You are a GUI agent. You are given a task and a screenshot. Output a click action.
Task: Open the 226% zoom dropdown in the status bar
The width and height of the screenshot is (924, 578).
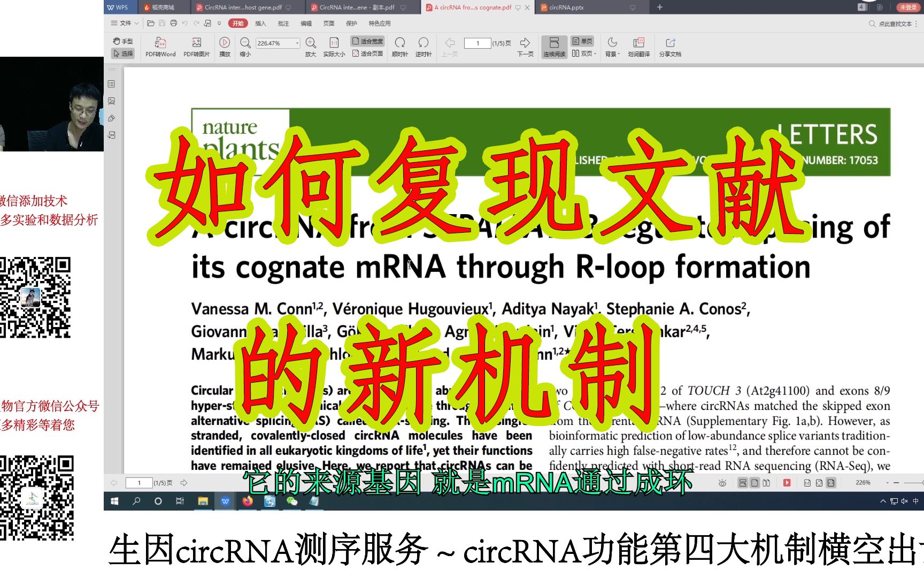pyautogui.click(x=887, y=483)
